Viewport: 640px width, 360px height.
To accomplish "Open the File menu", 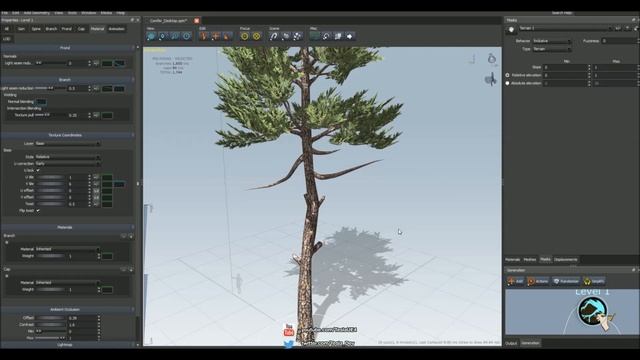I will coord(4,13).
